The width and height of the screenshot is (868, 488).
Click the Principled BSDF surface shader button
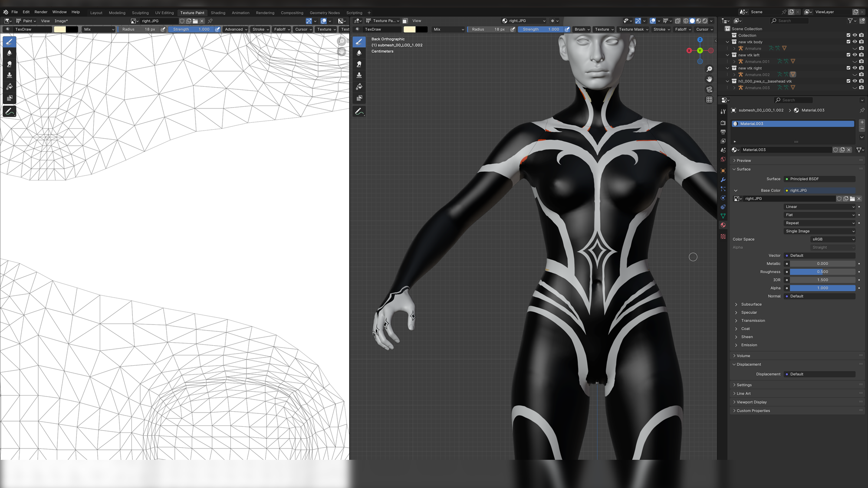819,179
